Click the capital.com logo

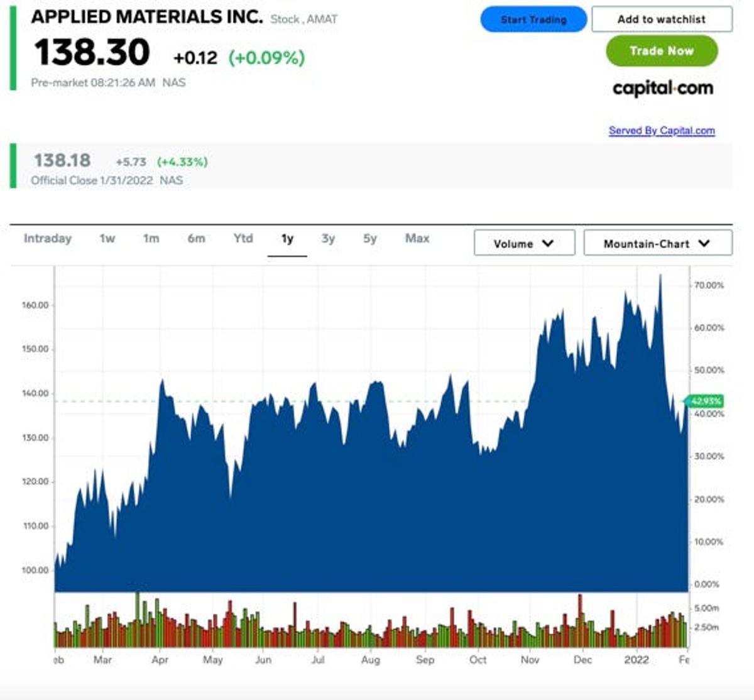point(663,89)
